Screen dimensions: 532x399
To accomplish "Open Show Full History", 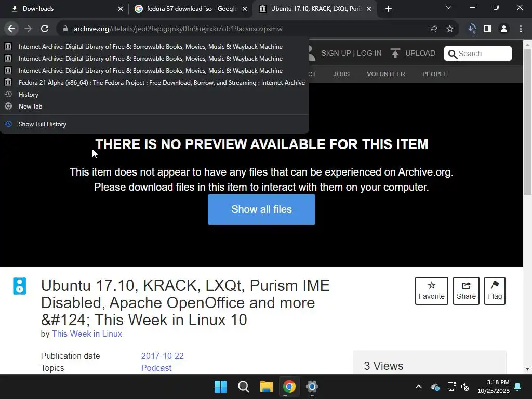I will coord(154,124).
